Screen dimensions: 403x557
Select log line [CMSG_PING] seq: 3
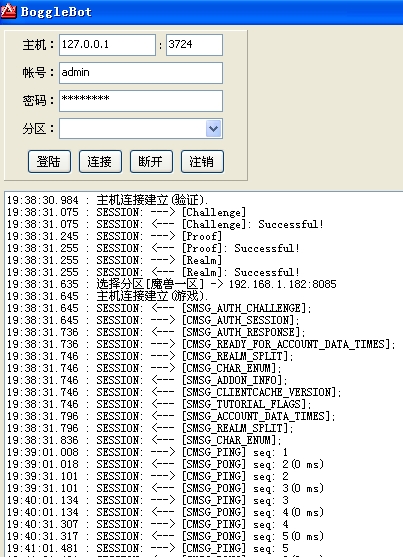(147, 500)
